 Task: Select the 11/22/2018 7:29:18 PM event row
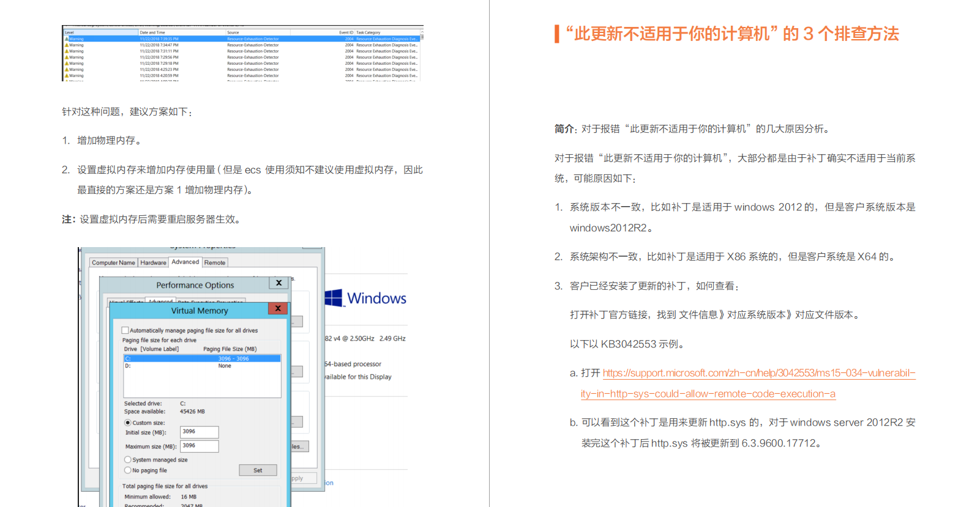point(242,64)
